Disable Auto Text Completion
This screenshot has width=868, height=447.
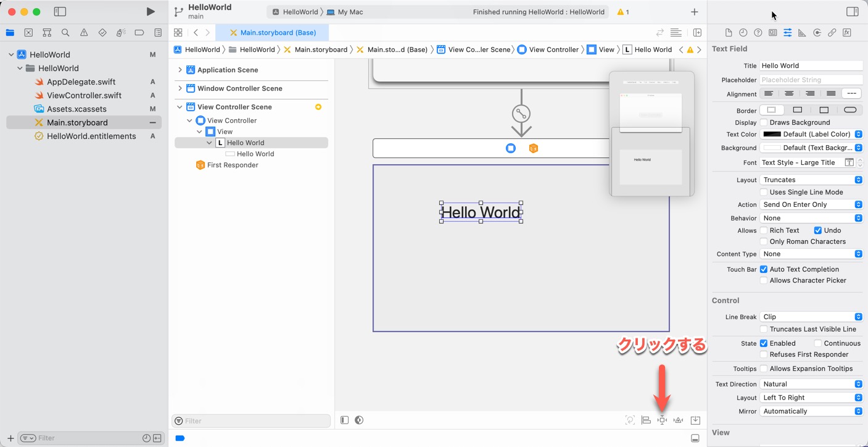[764, 269]
